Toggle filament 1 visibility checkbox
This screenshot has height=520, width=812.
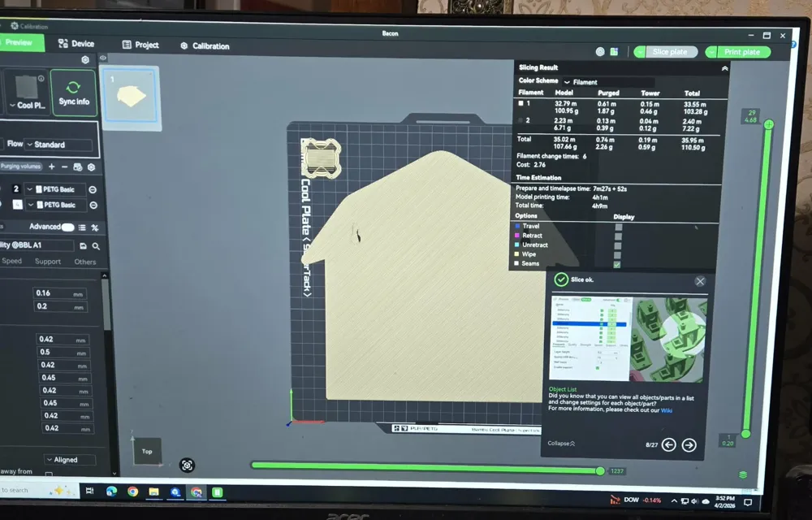point(520,103)
